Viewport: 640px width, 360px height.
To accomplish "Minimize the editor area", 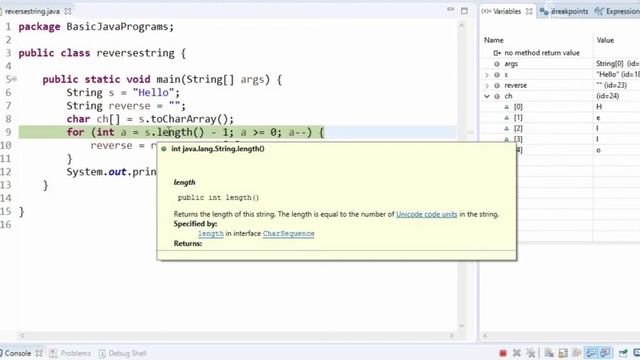I will (450, 10).
